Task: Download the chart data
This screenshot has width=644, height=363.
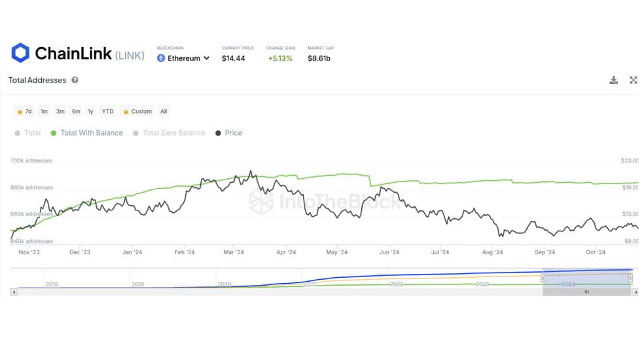Action: [x=614, y=80]
